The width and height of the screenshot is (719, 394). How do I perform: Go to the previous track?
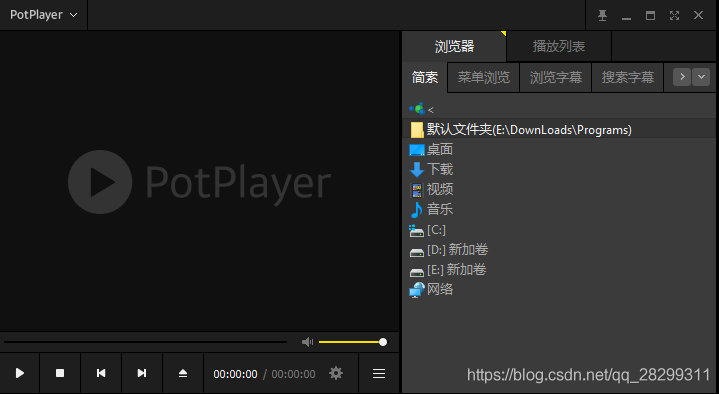(x=101, y=373)
